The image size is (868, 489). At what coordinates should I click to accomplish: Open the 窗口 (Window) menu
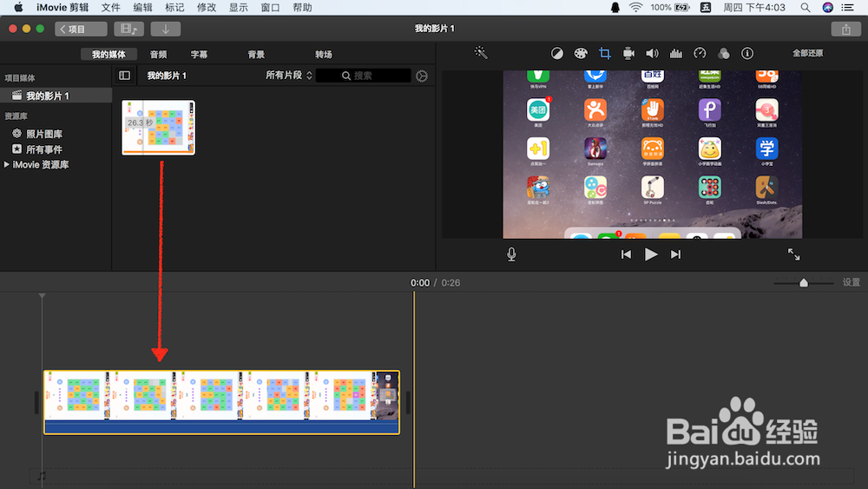tap(270, 7)
